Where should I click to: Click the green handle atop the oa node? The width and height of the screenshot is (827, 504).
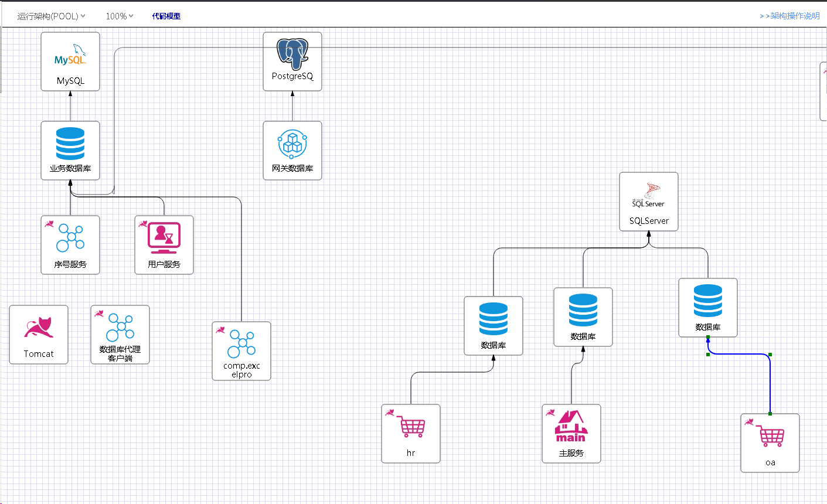770,413
